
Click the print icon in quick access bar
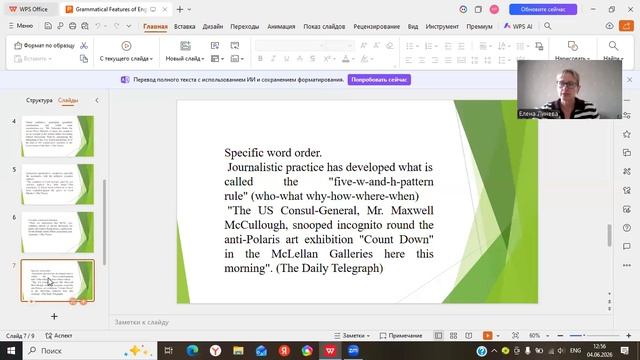pyautogui.click(x=72, y=26)
